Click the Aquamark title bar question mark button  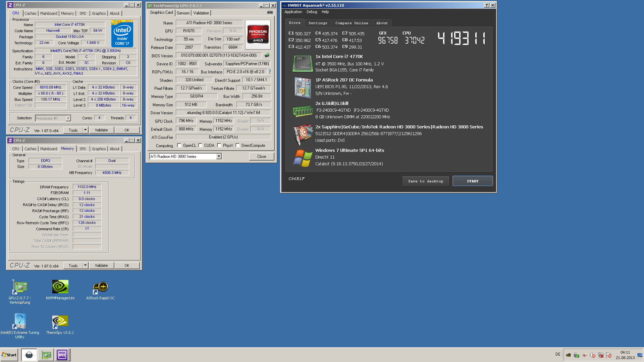point(487,5)
